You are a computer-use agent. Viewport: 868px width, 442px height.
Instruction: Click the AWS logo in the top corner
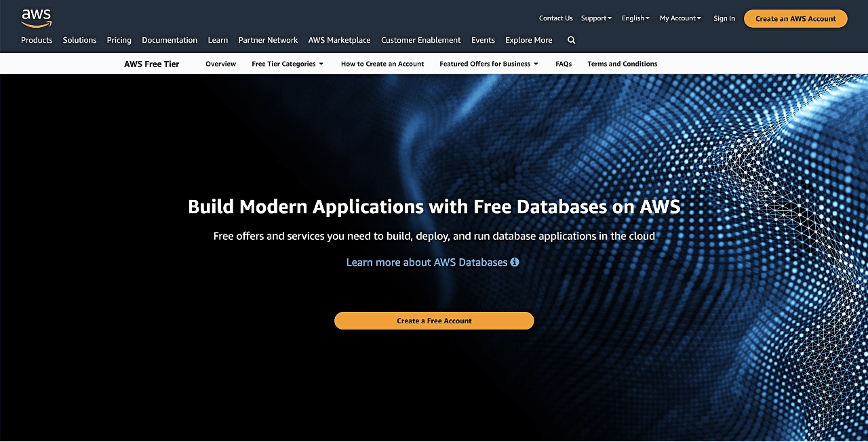coord(35,18)
